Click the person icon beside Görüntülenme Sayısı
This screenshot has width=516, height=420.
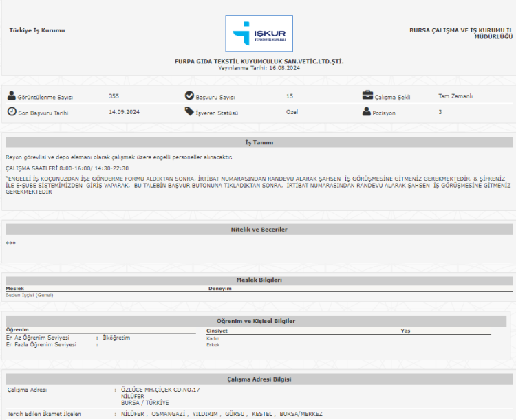point(11,96)
